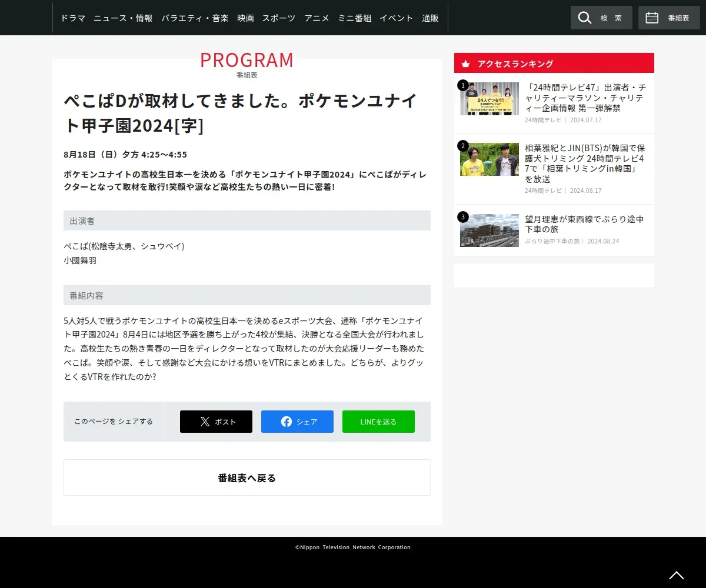Click the このページを シェアする label
The image size is (706, 588).
click(x=114, y=422)
